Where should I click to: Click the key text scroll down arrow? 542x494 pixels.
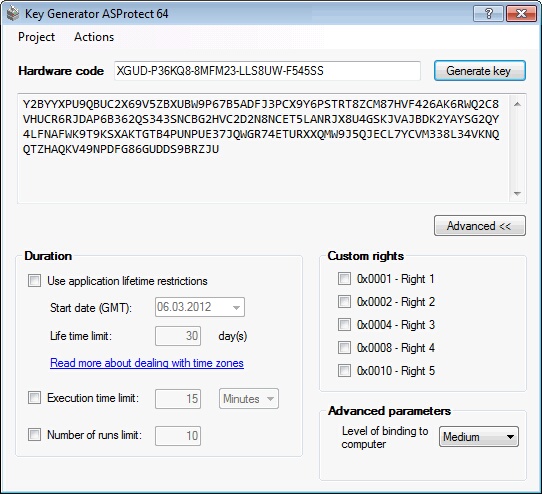pos(517,194)
